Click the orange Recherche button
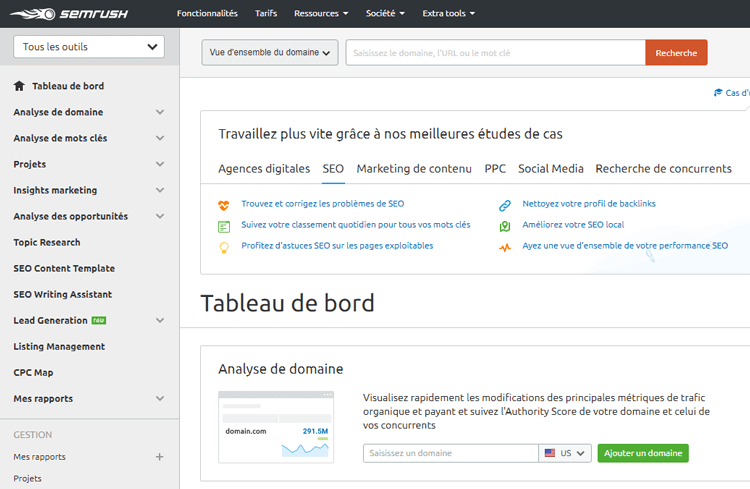Image resolution: width=750 pixels, height=489 pixels. (x=676, y=53)
